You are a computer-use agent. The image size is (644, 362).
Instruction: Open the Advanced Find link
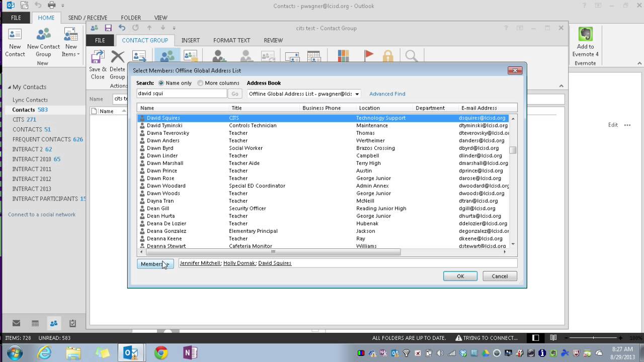pyautogui.click(x=387, y=94)
